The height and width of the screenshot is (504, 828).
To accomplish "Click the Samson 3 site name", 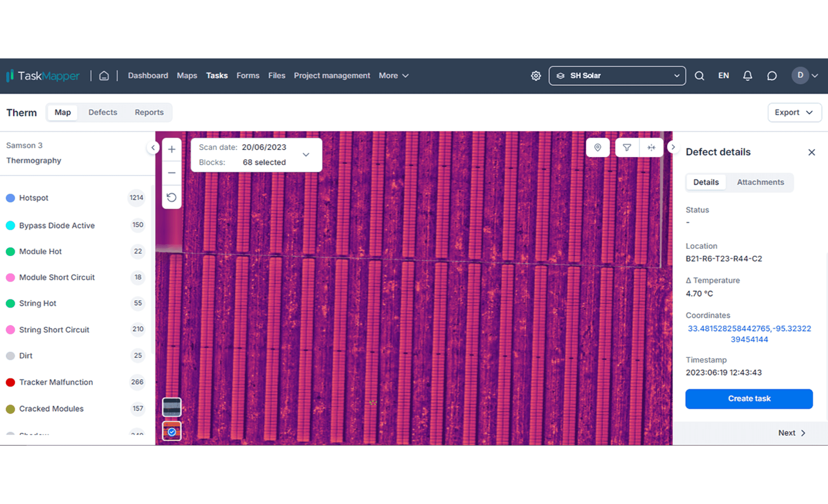I will pos(24,146).
